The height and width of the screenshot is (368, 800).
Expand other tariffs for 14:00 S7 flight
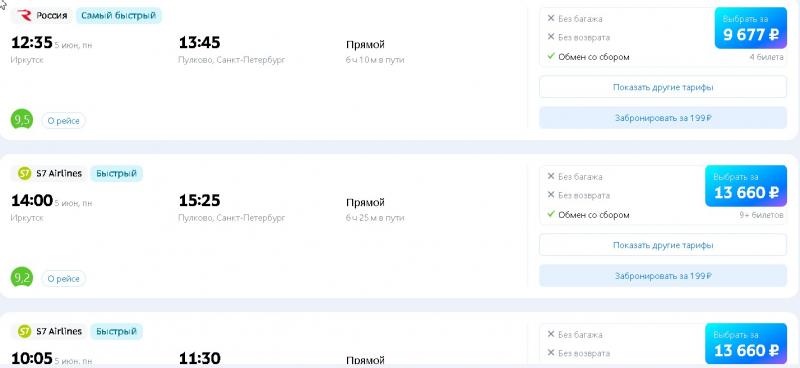click(x=663, y=245)
